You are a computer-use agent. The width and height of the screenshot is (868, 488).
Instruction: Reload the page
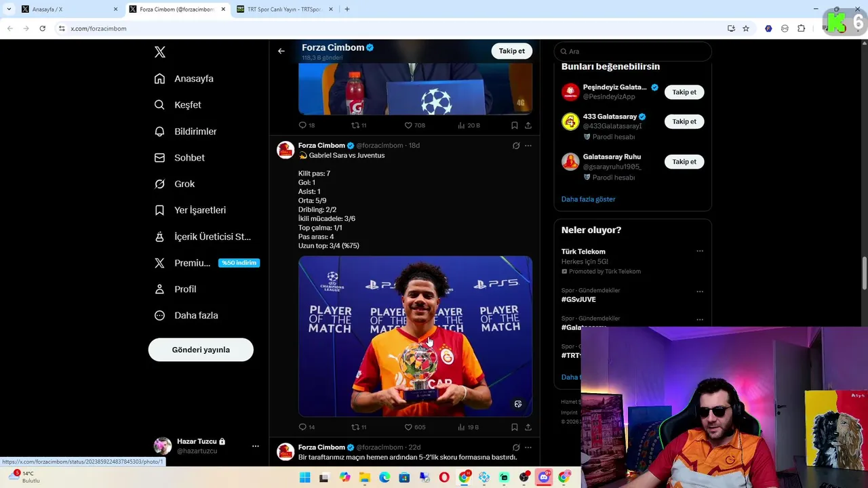pyautogui.click(x=42, y=28)
